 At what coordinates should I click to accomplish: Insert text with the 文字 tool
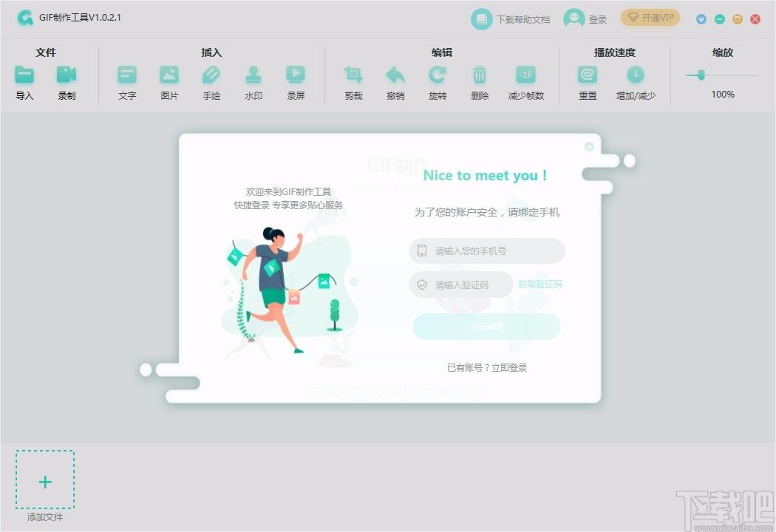pos(127,75)
